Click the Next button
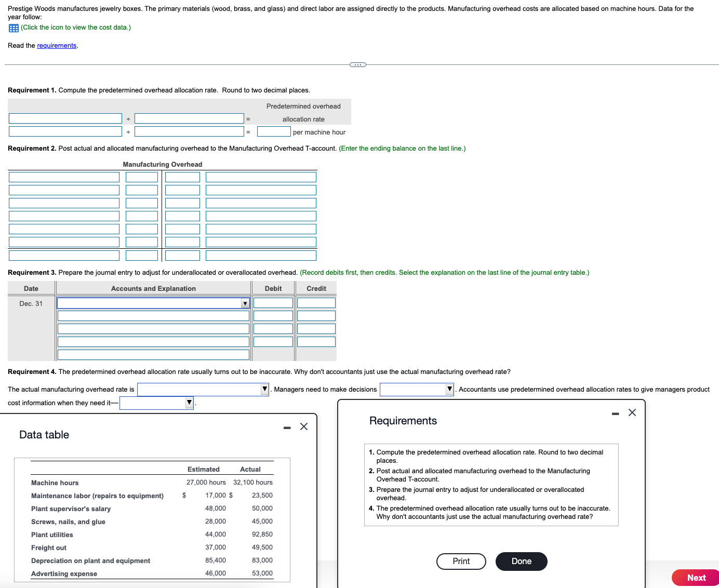Image resolution: width=719 pixels, height=588 pixels. [x=695, y=577]
